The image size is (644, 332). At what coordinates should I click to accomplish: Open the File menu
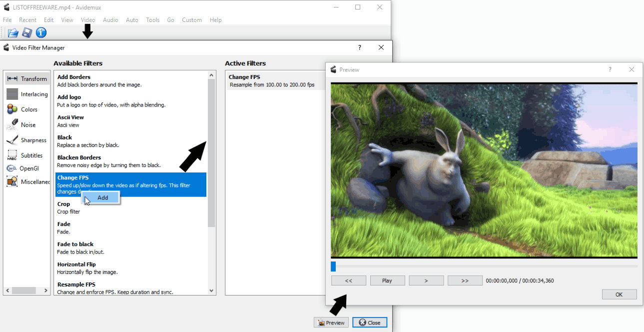tap(7, 20)
